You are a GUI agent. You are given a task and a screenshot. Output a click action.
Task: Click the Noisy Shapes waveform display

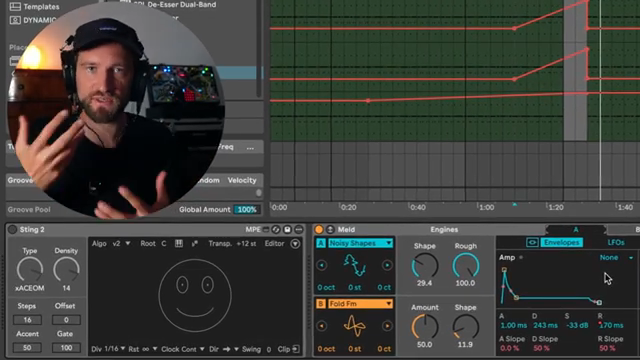[x=354, y=265]
